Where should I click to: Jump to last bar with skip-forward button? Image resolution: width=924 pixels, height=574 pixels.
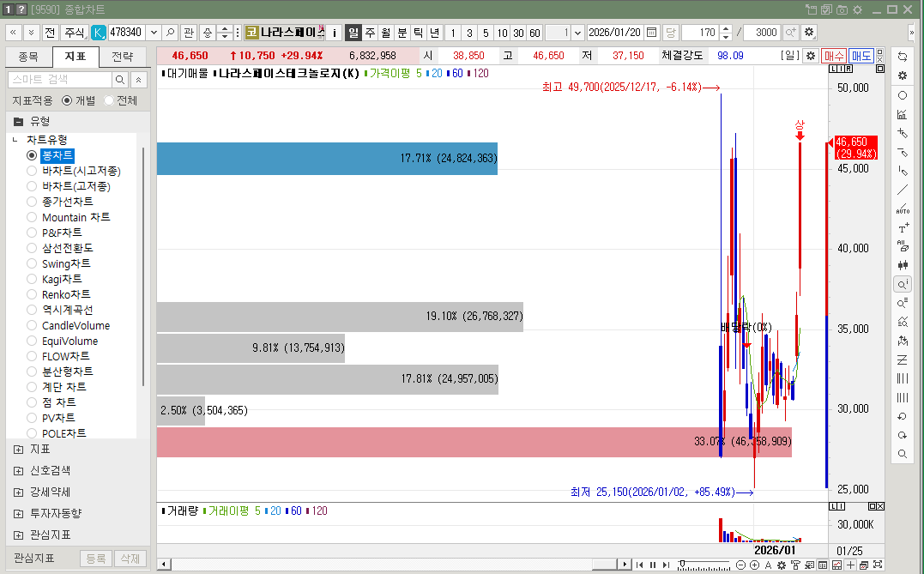[666, 565]
